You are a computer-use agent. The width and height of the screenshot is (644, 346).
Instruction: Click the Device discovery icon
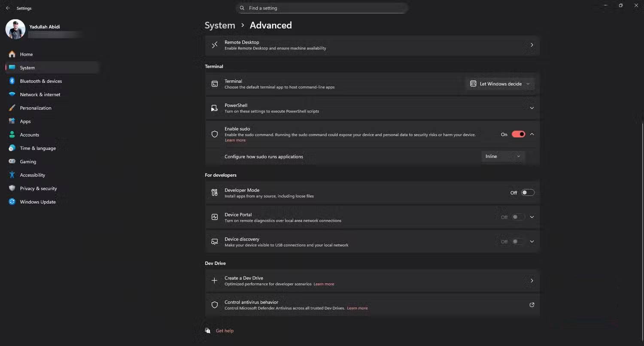pos(215,242)
